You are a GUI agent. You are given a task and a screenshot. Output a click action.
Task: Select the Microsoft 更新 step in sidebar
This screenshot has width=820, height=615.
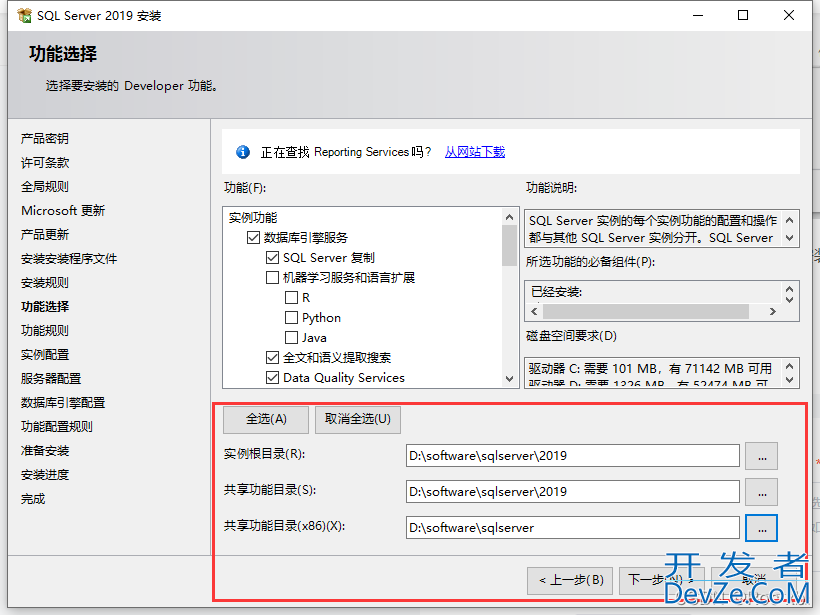[x=63, y=211]
